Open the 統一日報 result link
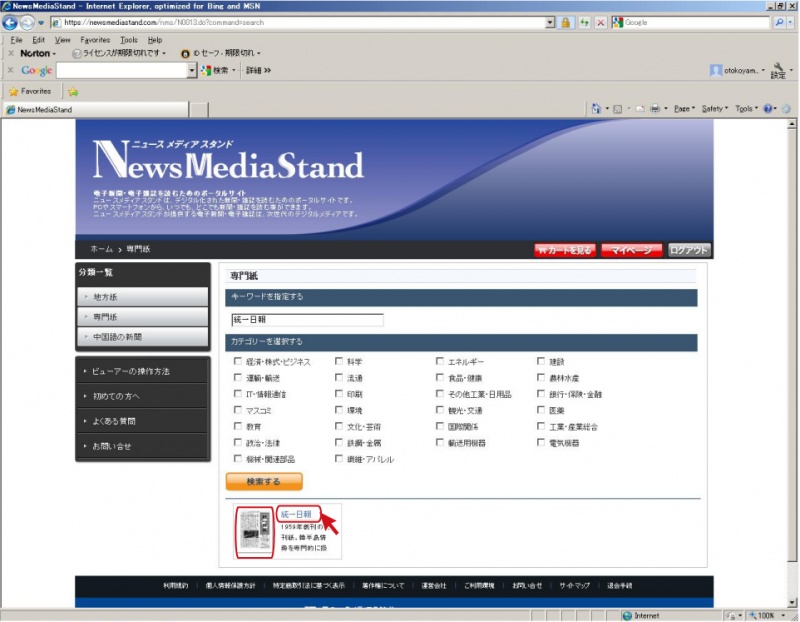 coord(296,514)
